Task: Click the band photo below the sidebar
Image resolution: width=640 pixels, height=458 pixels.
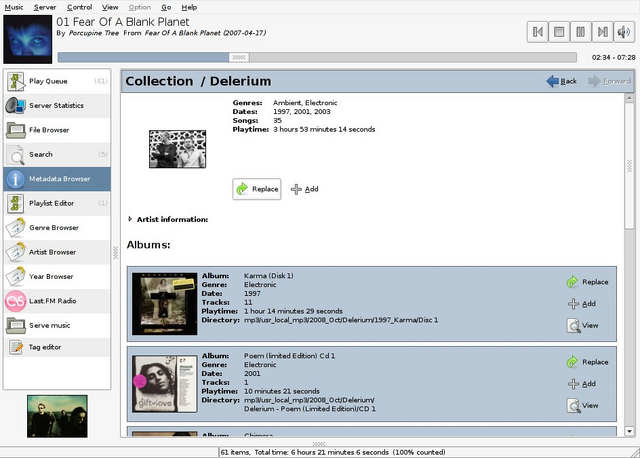Action: 57,416
